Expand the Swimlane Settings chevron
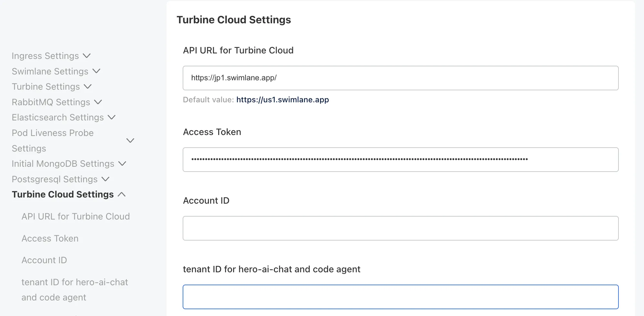The width and height of the screenshot is (644, 316). coord(96,71)
